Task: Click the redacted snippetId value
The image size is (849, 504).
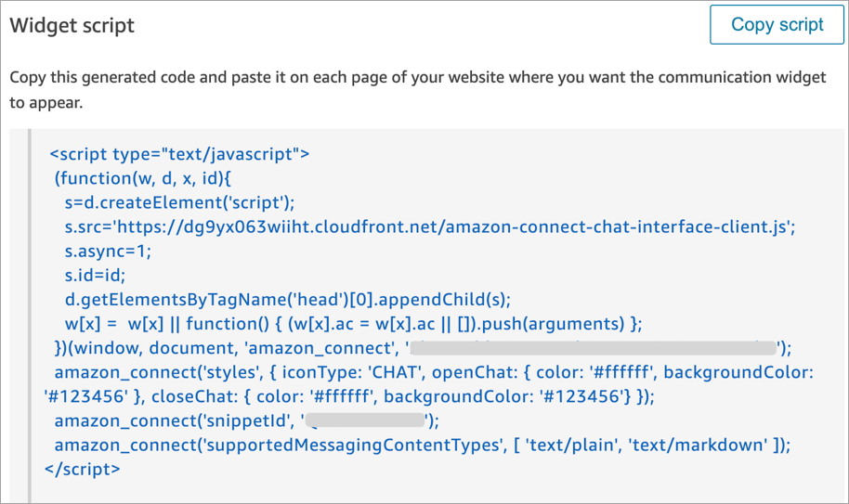Action: (365, 420)
